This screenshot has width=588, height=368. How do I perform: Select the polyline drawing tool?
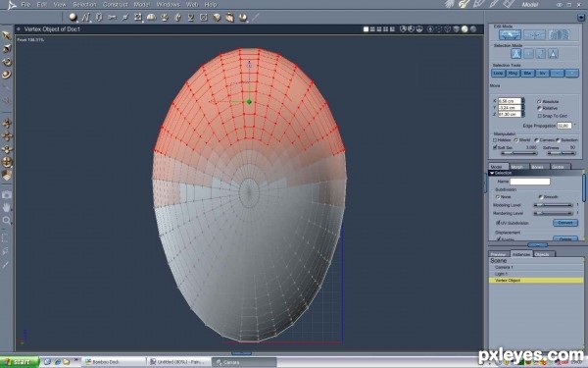(86, 17)
